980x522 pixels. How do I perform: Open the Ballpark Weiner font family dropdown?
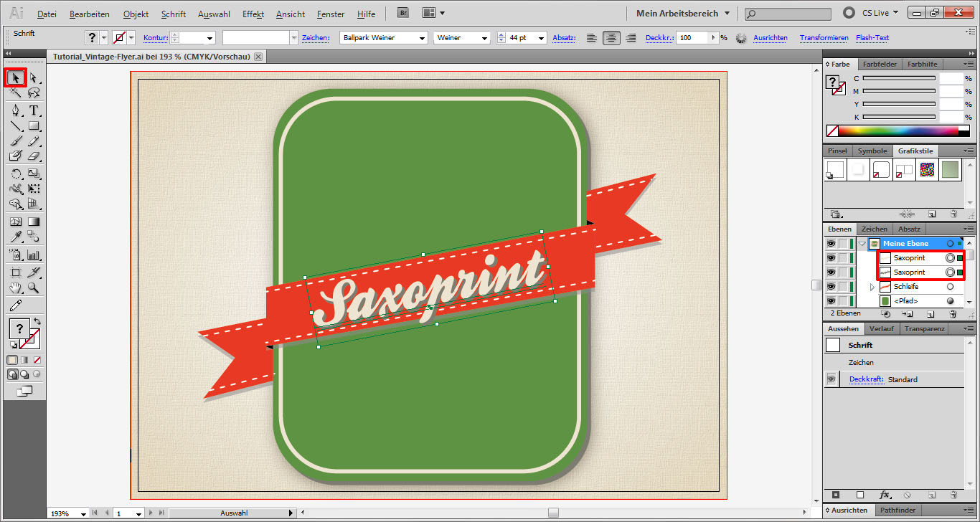[x=421, y=38]
